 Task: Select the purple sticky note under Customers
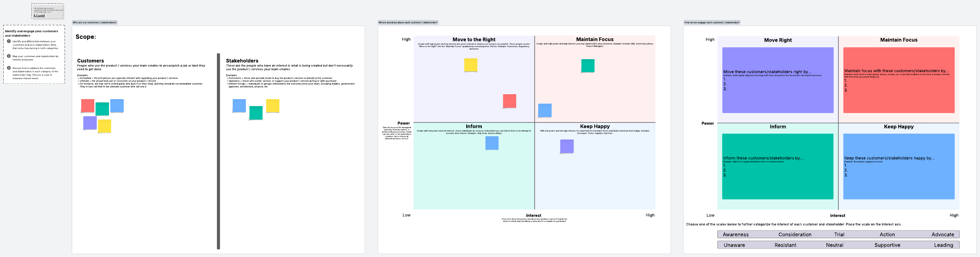[x=90, y=123]
